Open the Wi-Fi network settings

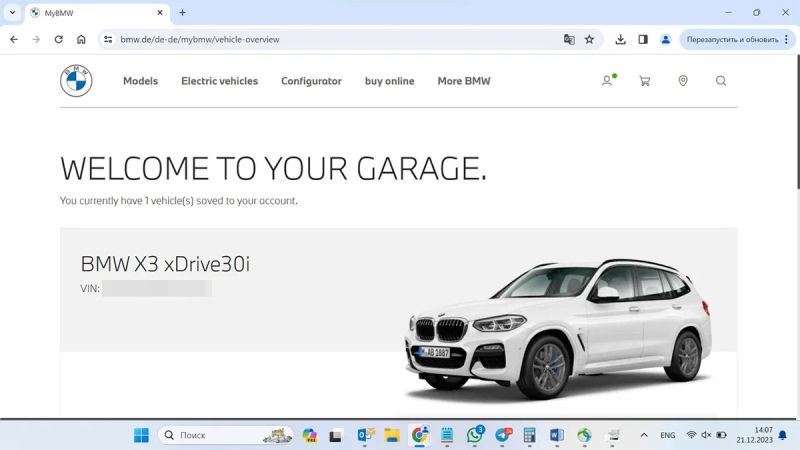tap(691, 435)
